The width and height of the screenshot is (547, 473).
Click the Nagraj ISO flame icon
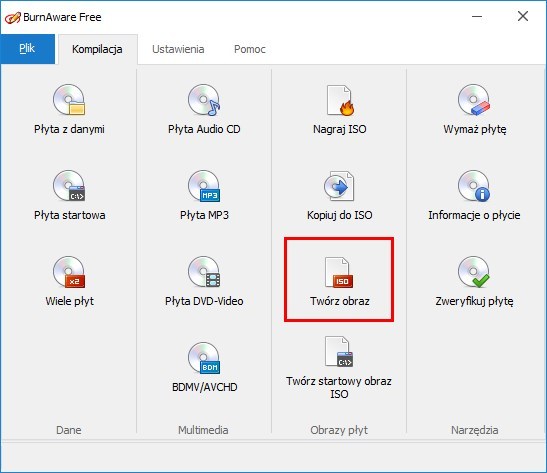point(339,100)
